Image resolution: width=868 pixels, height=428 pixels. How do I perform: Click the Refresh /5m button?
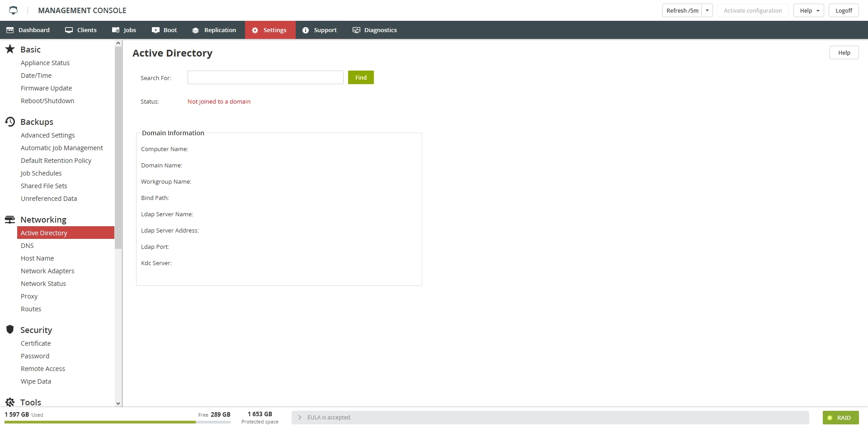[x=682, y=10]
